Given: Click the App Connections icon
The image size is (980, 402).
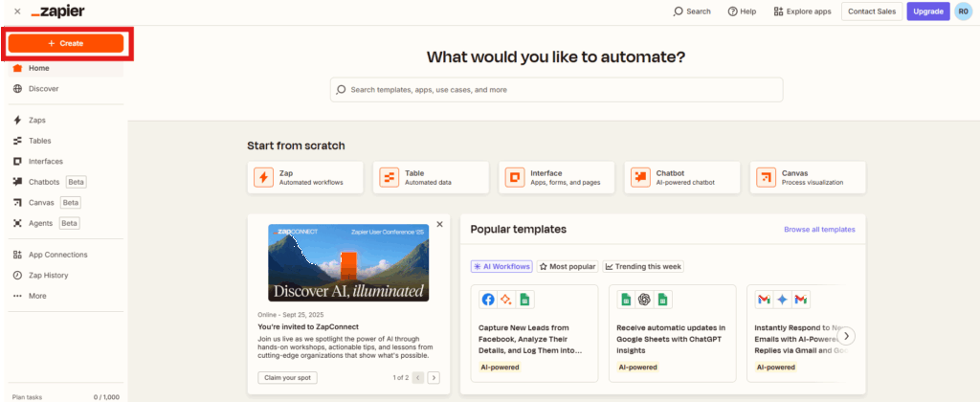Looking at the screenshot, I should (x=17, y=255).
